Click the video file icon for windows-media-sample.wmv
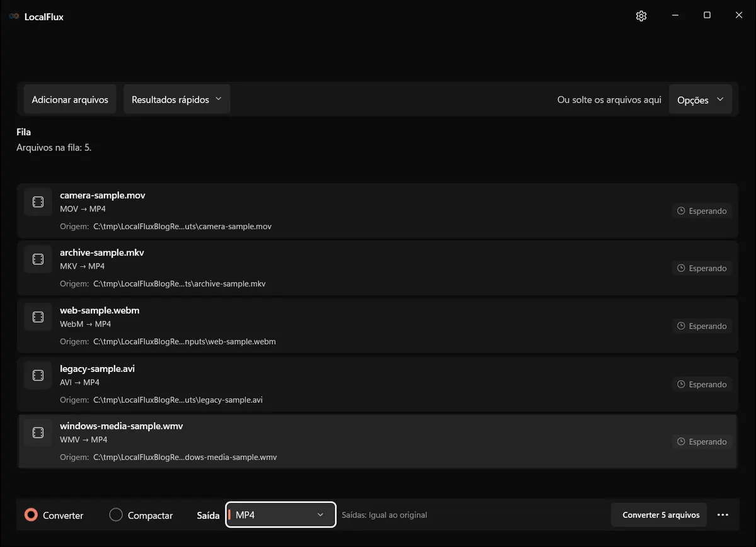This screenshot has width=756, height=547. click(x=38, y=432)
